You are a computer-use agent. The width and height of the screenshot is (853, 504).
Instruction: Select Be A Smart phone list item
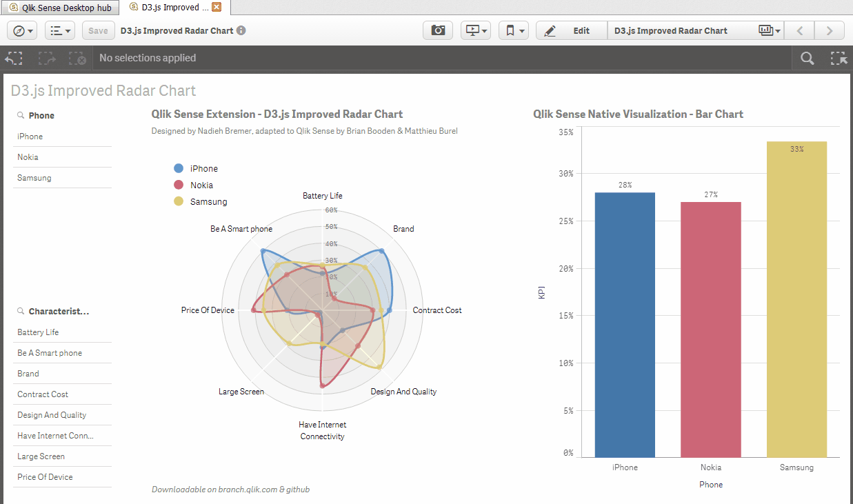coord(63,353)
